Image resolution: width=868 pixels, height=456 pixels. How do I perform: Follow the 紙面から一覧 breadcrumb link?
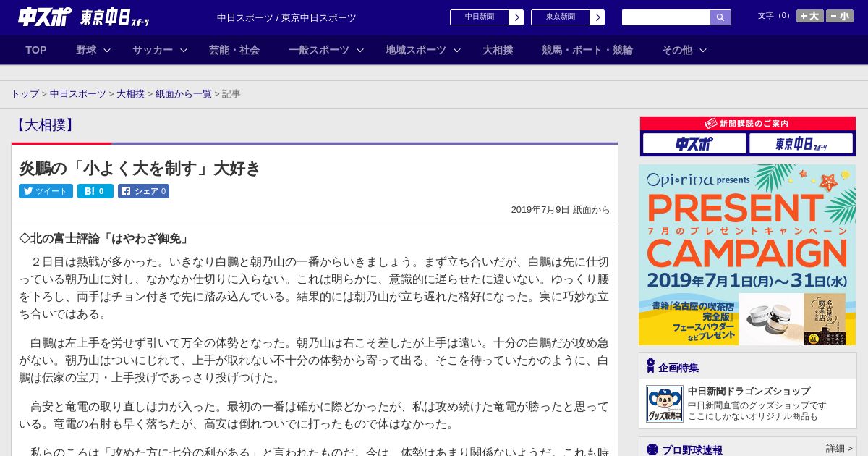[184, 94]
